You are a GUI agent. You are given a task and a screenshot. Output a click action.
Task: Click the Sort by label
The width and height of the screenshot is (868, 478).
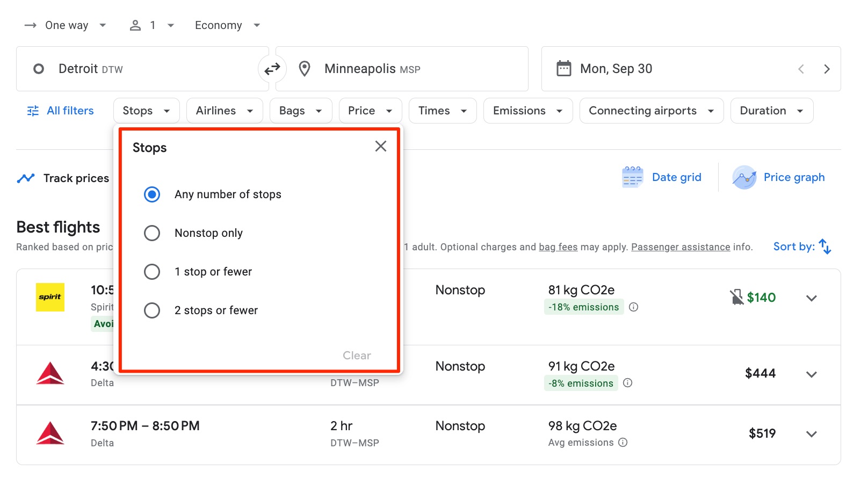794,247
